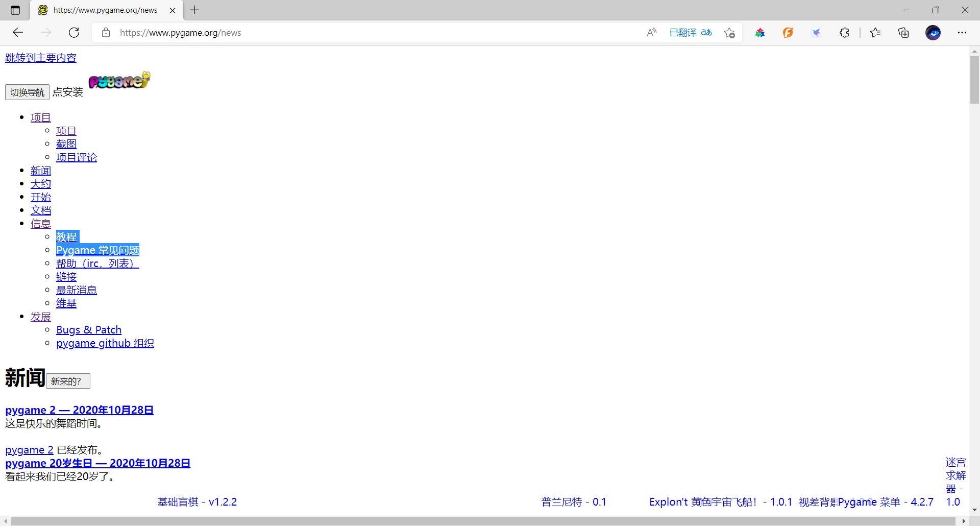Open the 发展 navigation link
Screen dimensions: 980x526
click(41, 317)
